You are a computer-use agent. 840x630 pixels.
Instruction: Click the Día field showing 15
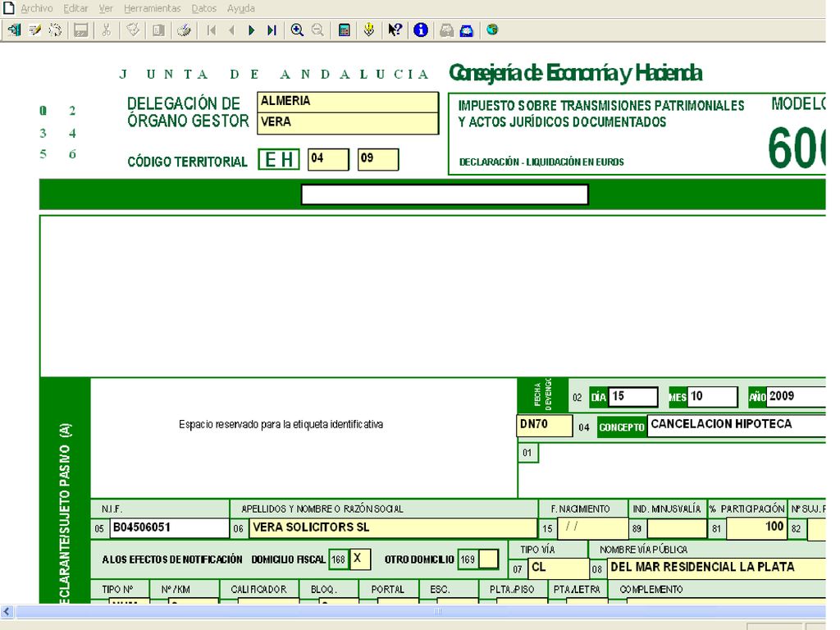point(633,397)
